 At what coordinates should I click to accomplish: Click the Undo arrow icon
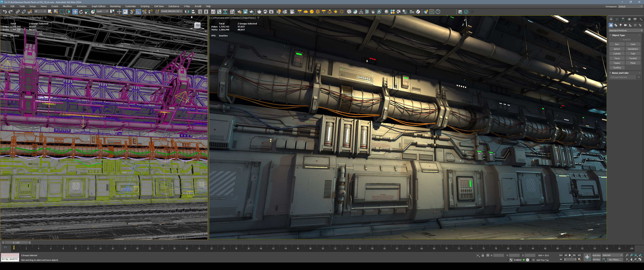(x=4, y=12)
